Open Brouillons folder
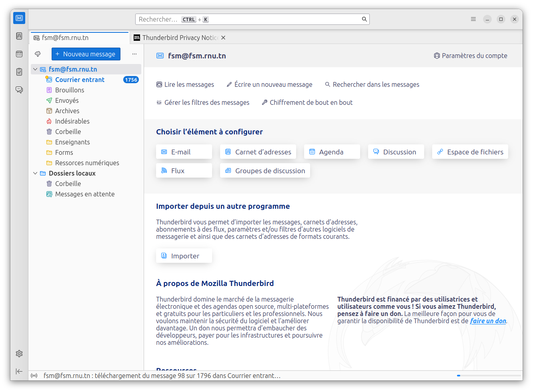This screenshot has width=533, height=392. click(x=86, y=90)
